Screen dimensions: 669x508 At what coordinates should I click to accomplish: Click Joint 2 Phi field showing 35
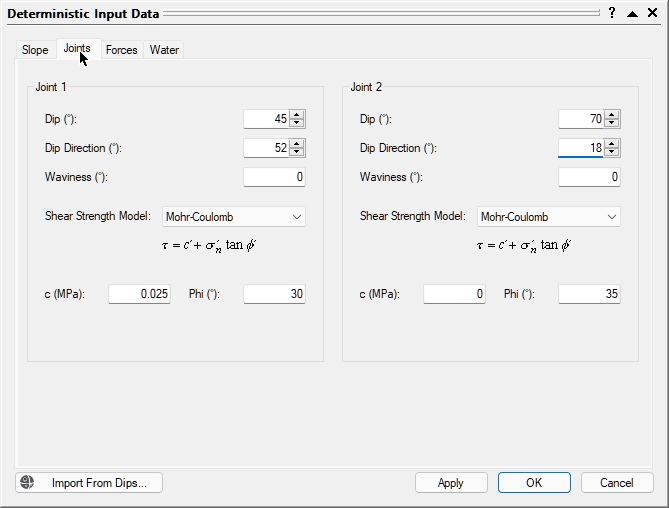(589, 294)
